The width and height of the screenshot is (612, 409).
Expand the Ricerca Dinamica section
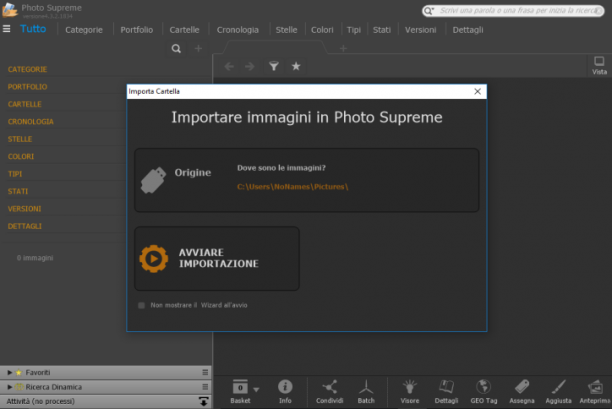click(10, 387)
